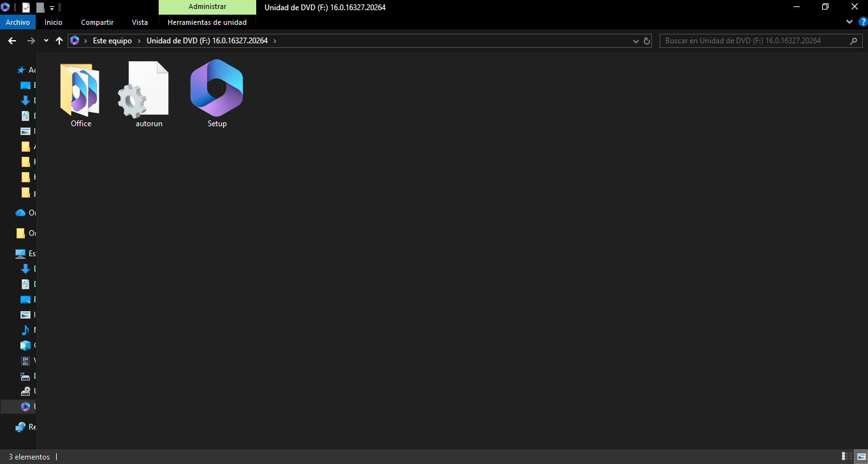
Task: Click the Setup file name label
Action: (217, 124)
